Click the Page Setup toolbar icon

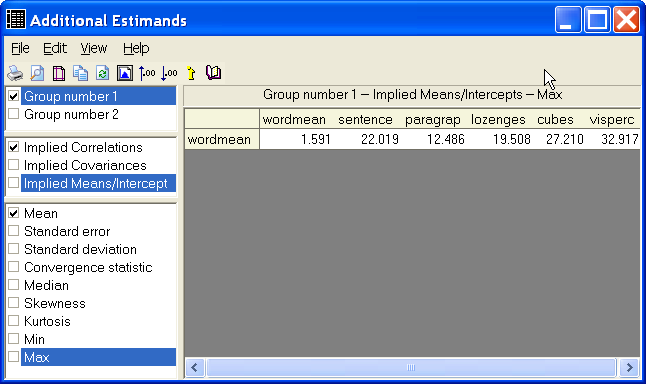tap(59, 73)
